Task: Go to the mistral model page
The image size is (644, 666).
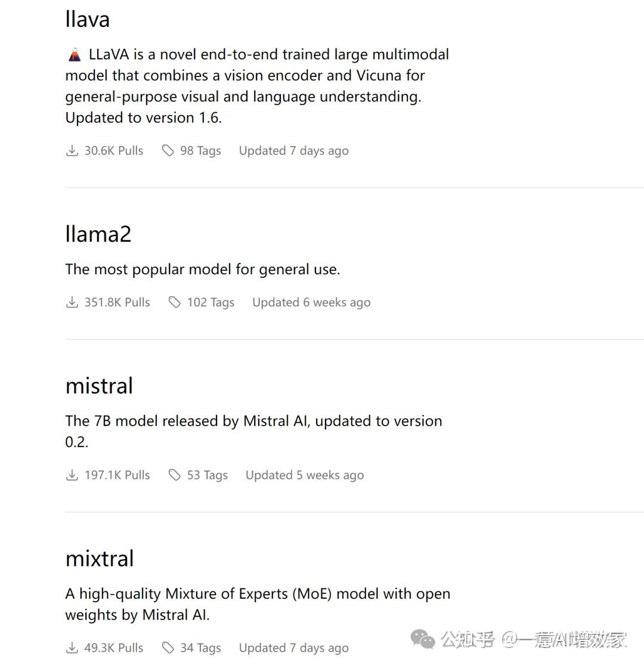Action: [x=99, y=386]
